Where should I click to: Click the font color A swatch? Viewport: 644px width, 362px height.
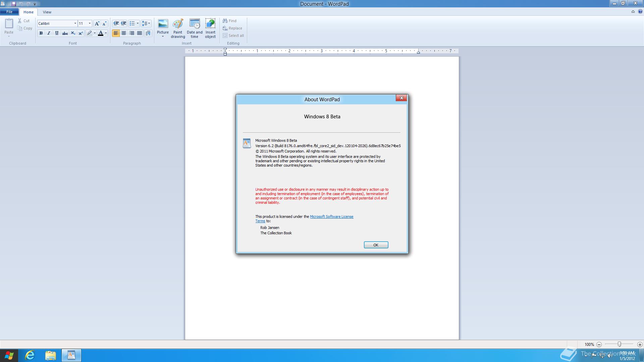(x=100, y=33)
